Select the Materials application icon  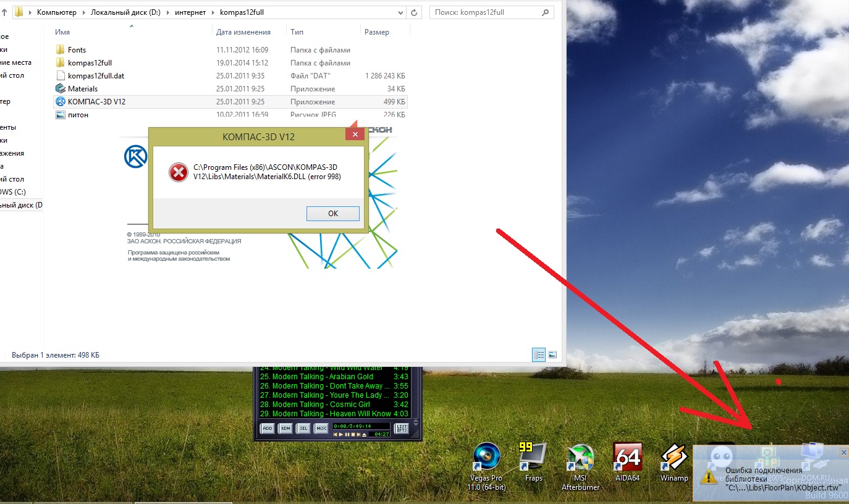coord(60,89)
